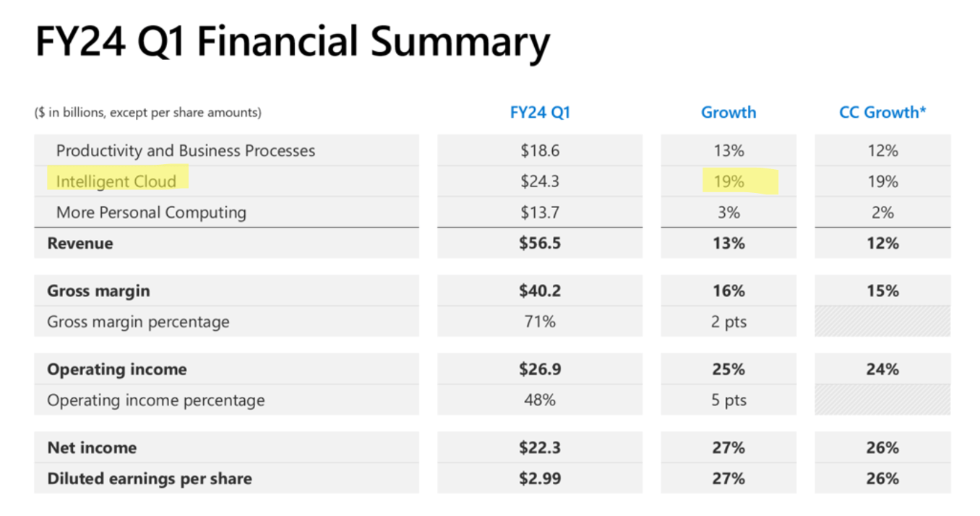Screen dimensions: 980x516
Task: Click the bold Revenue row label
Action: 80,244
